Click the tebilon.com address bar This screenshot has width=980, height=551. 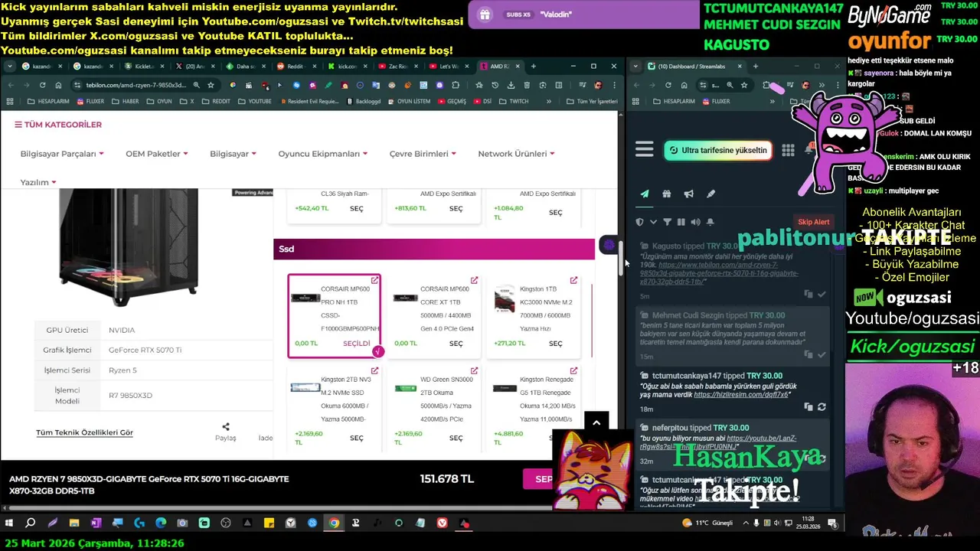click(x=136, y=85)
